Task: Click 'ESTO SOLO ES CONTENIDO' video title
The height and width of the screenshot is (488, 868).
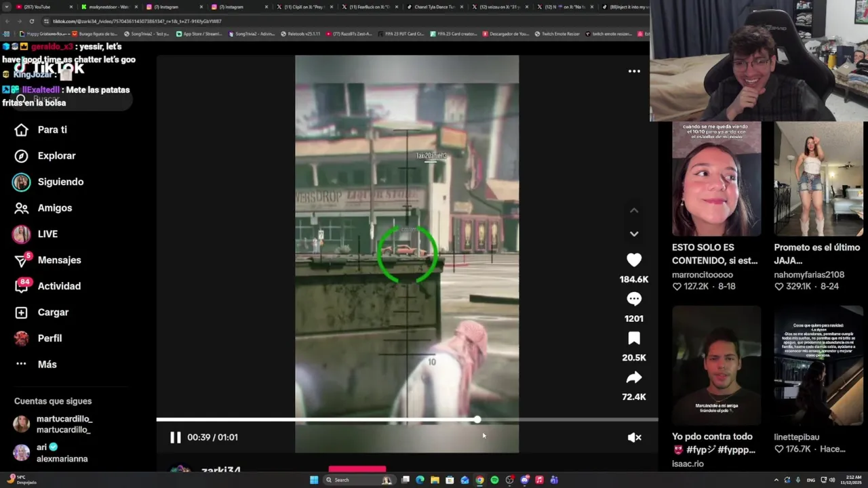Action: [x=715, y=254]
